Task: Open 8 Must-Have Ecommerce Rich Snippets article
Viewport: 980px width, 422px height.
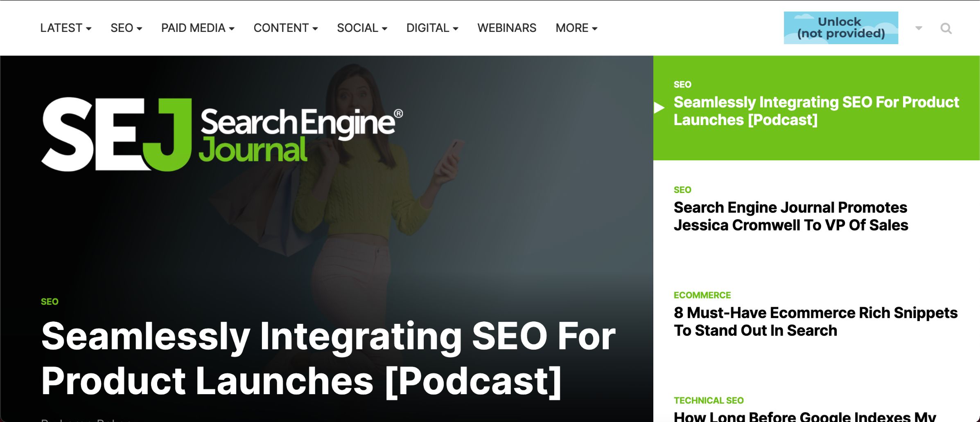Action: click(815, 322)
